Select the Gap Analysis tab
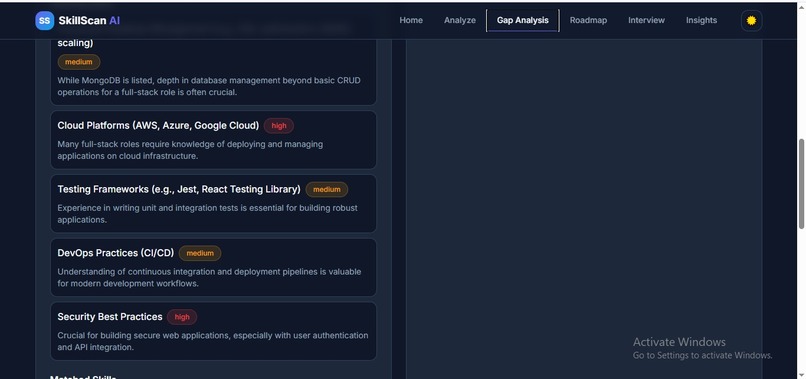 (x=522, y=21)
